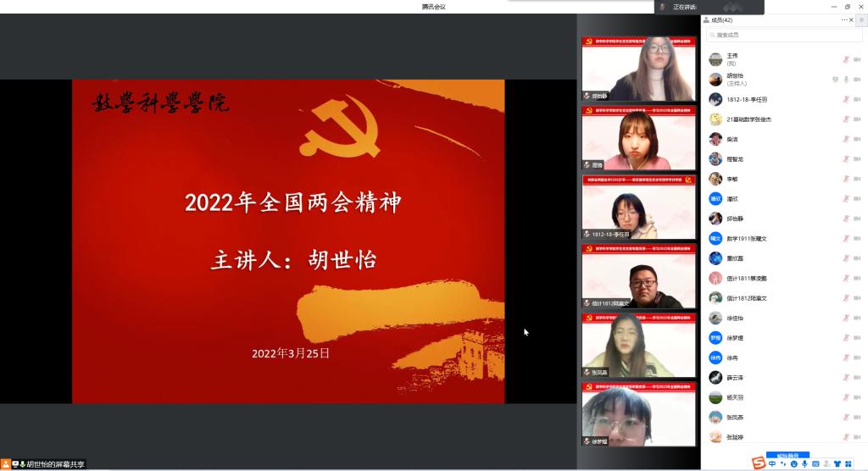
Task: Select member name 徐冉
Action: tap(732, 358)
